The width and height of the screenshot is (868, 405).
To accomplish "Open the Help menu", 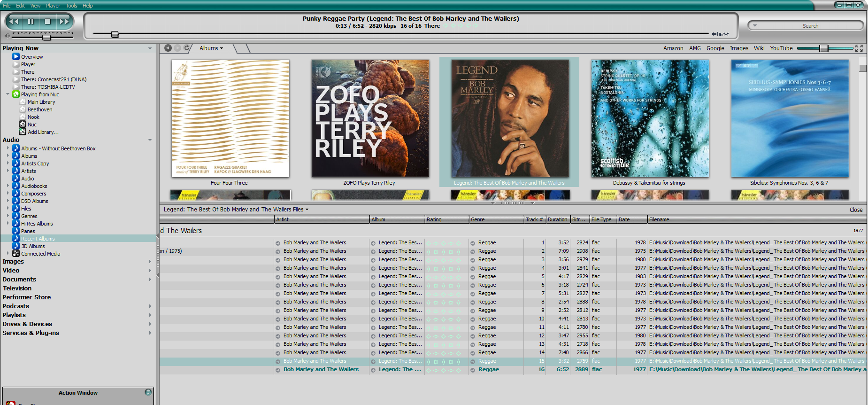I will [88, 6].
